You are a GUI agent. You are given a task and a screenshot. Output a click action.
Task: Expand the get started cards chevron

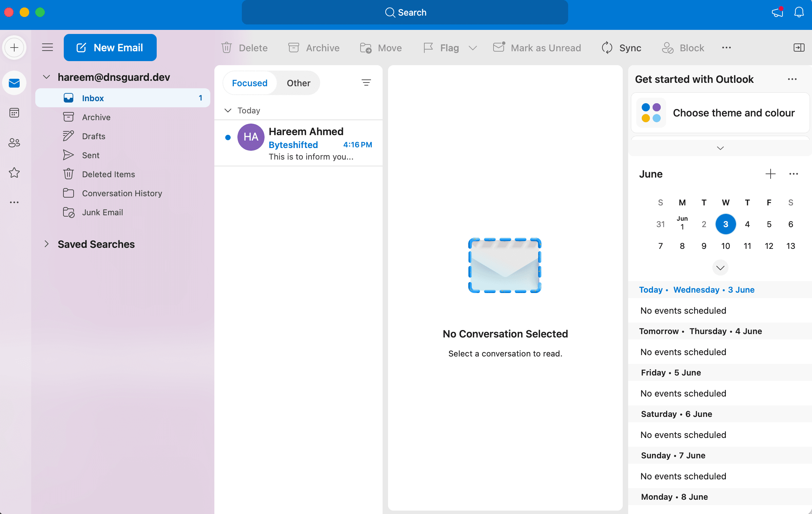coord(720,148)
